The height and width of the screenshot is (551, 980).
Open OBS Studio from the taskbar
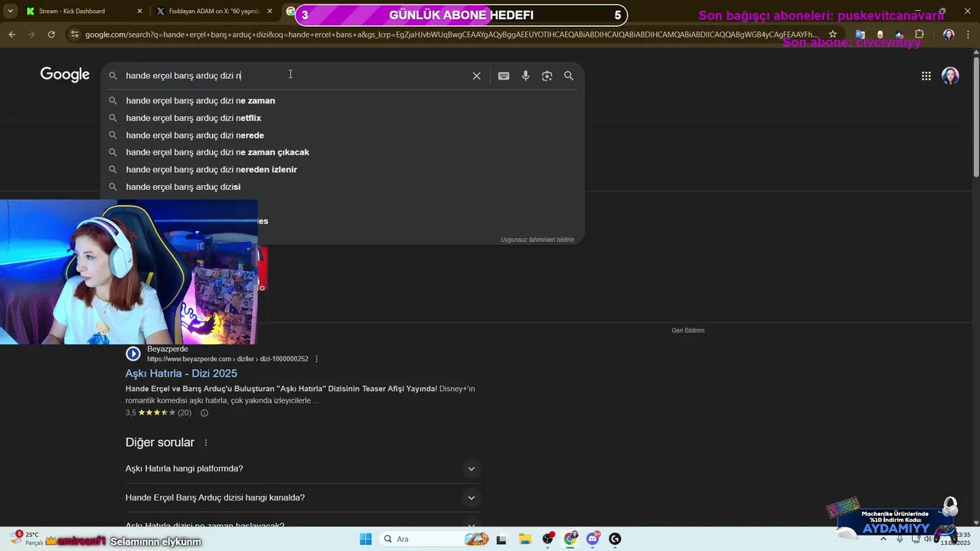pos(547,539)
